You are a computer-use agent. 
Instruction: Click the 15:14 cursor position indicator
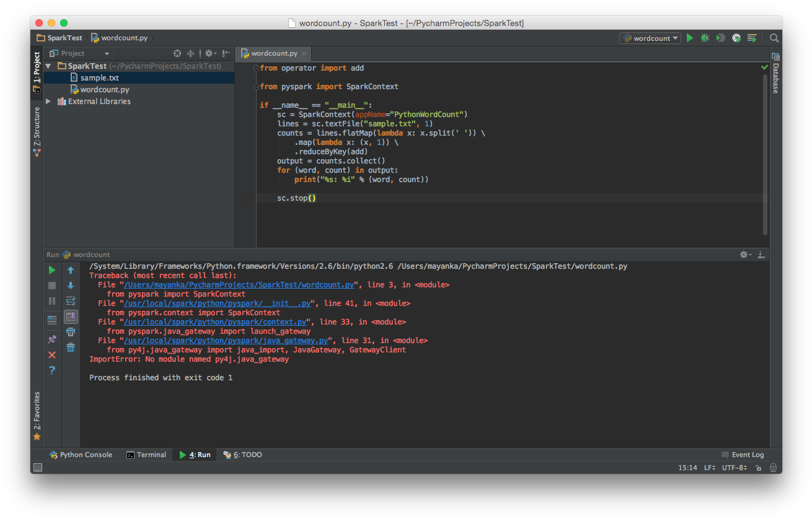pos(687,468)
